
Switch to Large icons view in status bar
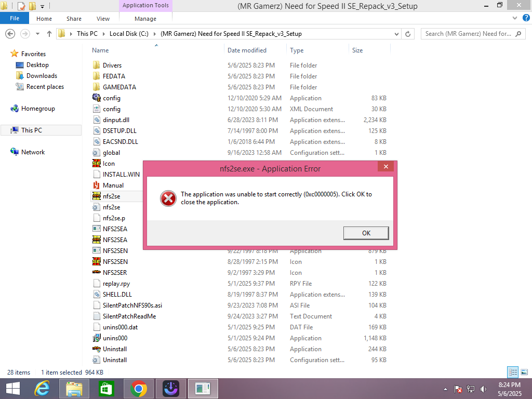click(x=524, y=372)
